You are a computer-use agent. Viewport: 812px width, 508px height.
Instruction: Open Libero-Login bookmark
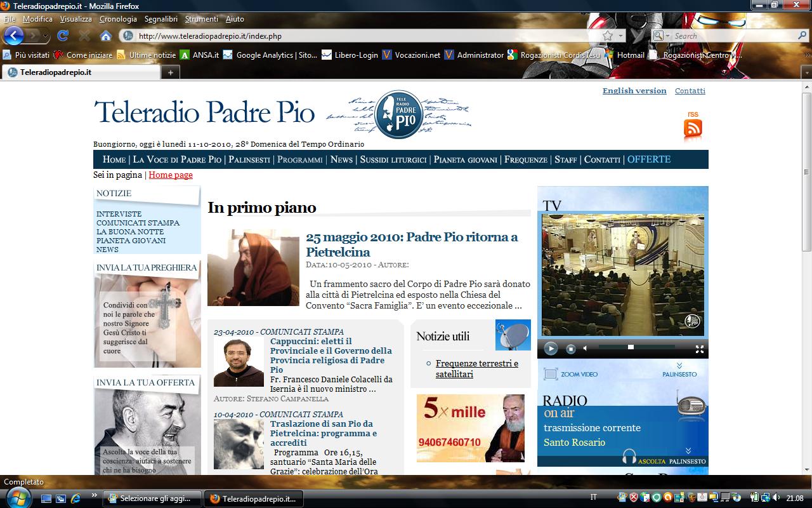pos(350,55)
